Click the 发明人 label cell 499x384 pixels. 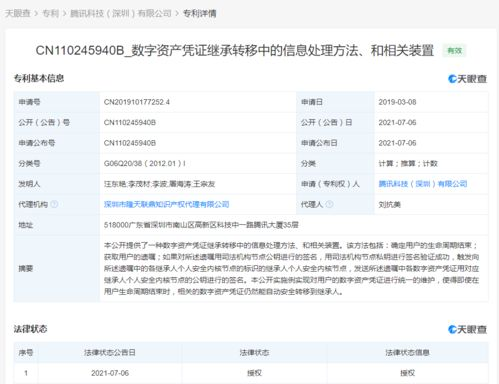click(57, 184)
